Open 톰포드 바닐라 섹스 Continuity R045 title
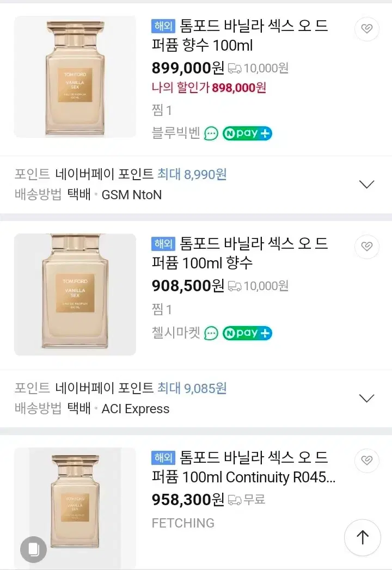Screen dimensions: 392x570 [243, 468]
